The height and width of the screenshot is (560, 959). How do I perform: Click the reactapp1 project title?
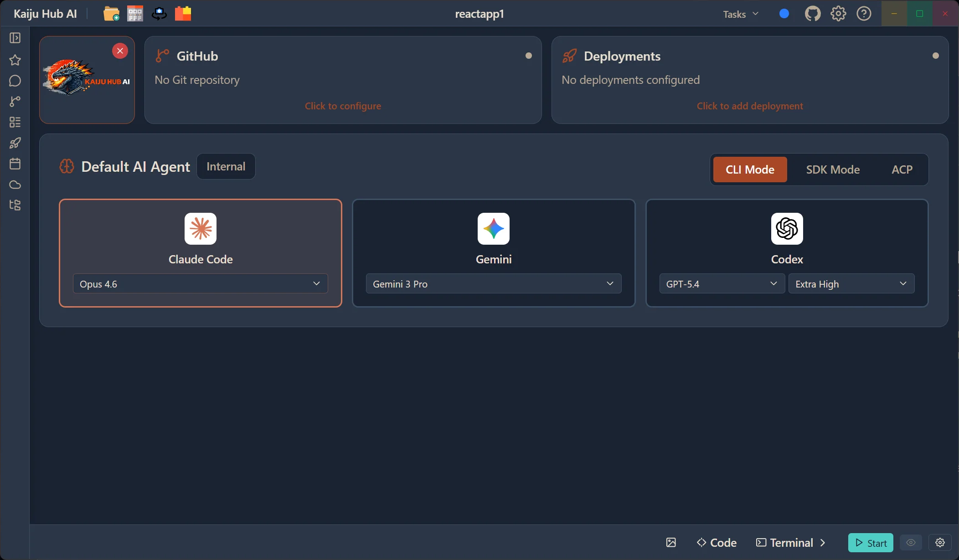pos(479,14)
